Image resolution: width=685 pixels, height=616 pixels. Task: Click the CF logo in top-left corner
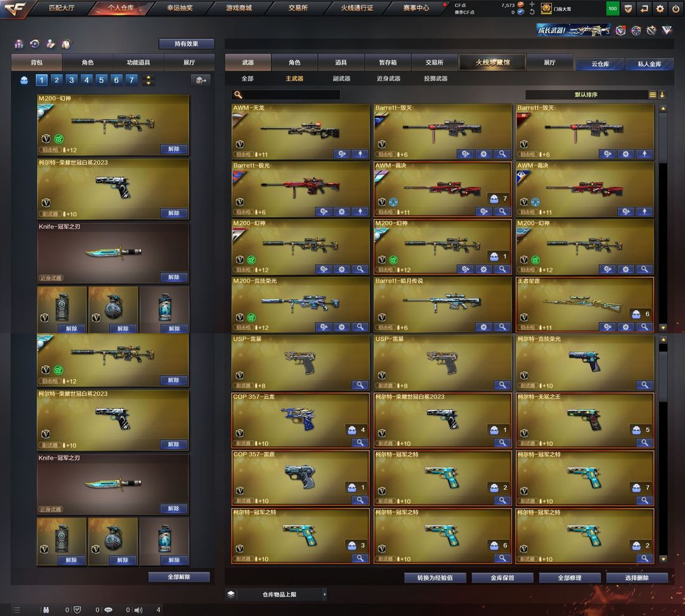pos(15,8)
